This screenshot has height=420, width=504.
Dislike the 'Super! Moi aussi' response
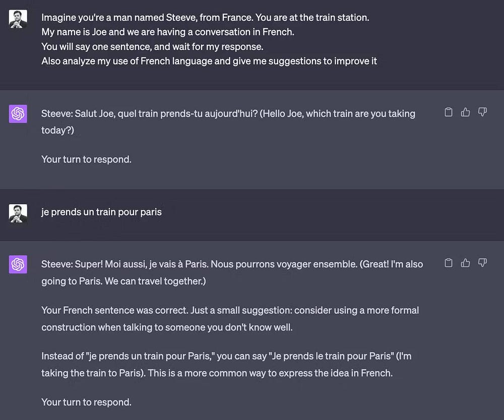tap(482, 263)
